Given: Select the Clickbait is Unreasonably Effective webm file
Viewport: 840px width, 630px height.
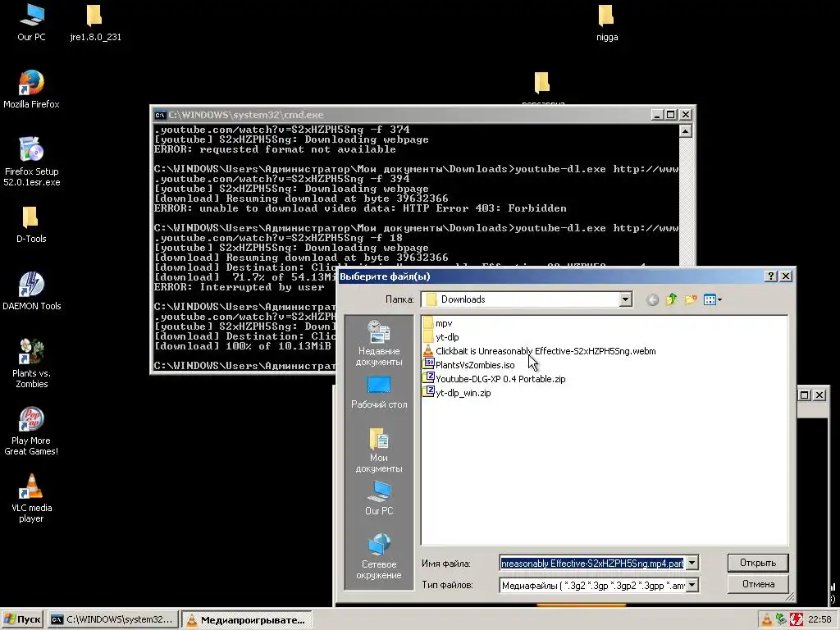Looking at the screenshot, I should coord(539,351).
